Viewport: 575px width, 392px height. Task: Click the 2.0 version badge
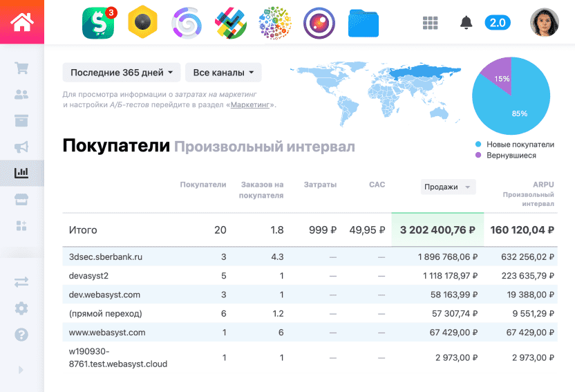pos(498,23)
